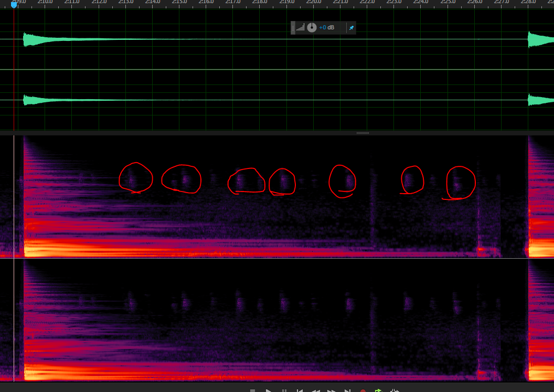Image resolution: width=554 pixels, height=392 pixels.
Task: Select the level meter icon in volume HUD
Action: tap(300, 27)
